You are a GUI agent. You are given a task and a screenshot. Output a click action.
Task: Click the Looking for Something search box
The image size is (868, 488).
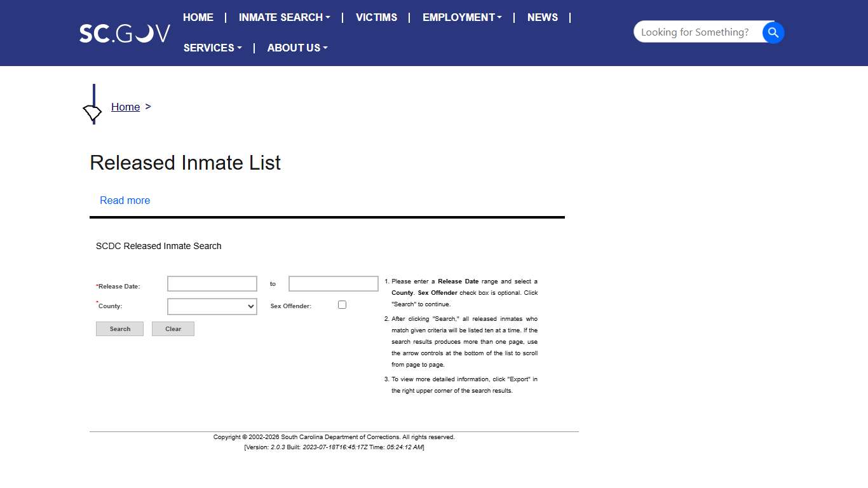click(696, 32)
